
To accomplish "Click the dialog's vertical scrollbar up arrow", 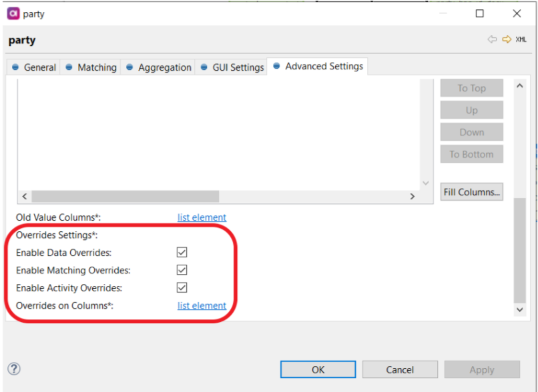I will 520,86.
